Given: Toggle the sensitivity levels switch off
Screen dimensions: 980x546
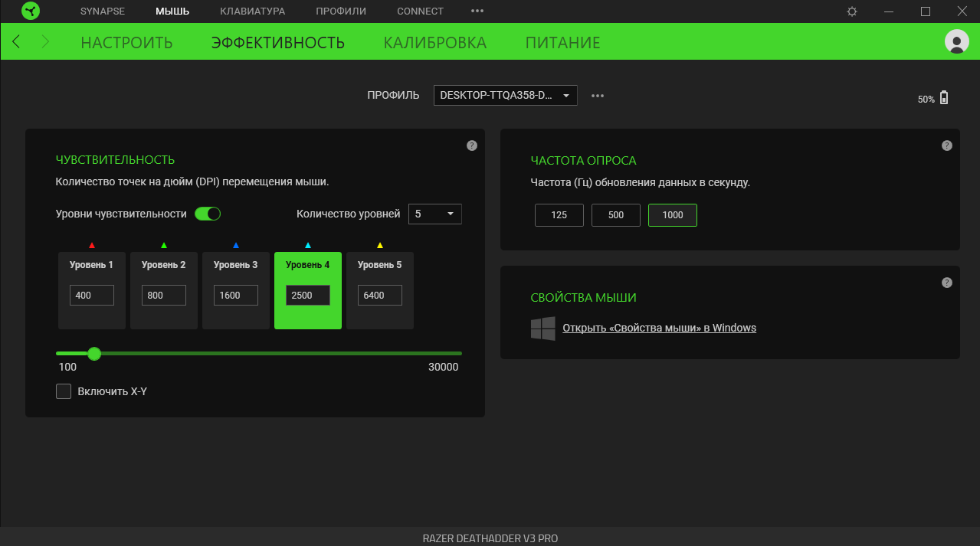Looking at the screenshot, I should pyautogui.click(x=207, y=214).
